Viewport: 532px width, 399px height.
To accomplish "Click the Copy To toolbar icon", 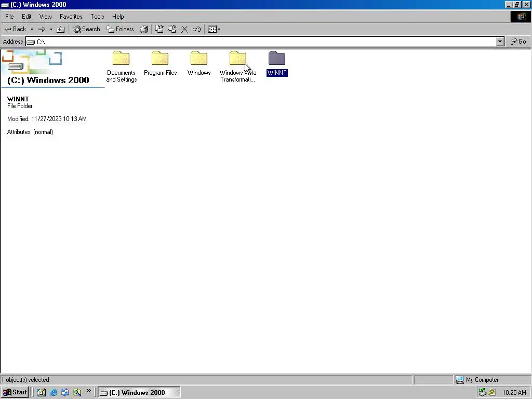I will click(x=172, y=29).
